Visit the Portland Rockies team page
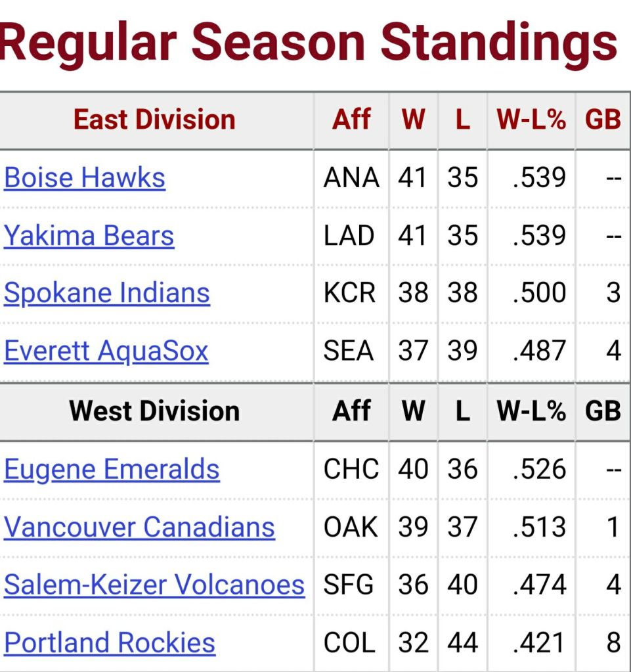This screenshot has width=631, height=672. coord(110,642)
